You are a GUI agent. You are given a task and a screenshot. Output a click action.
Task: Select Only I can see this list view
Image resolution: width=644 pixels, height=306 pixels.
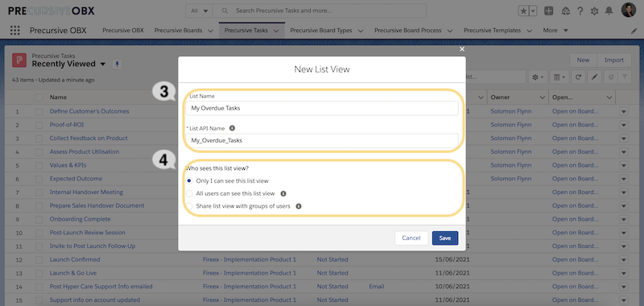point(189,180)
